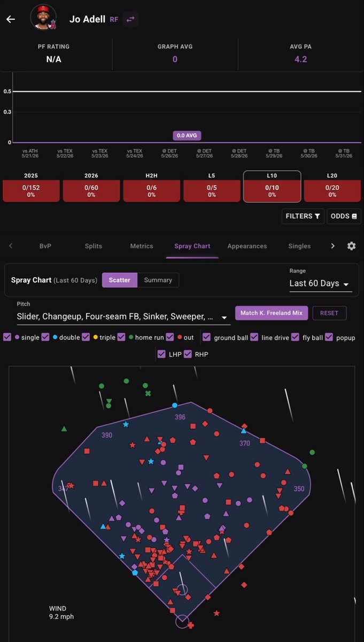The image size is (364, 642).
Task: Go back with the arrow icon
Action: pos(11,19)
